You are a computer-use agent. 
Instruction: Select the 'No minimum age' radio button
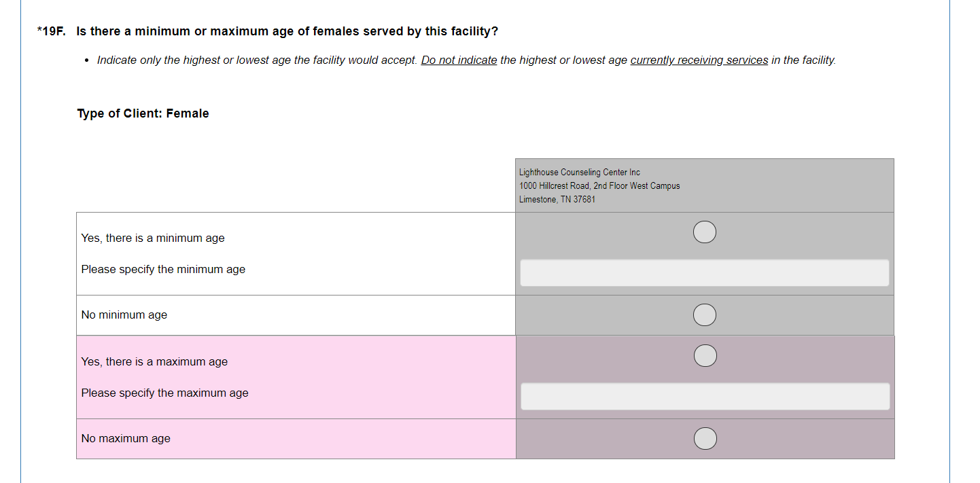705,315
